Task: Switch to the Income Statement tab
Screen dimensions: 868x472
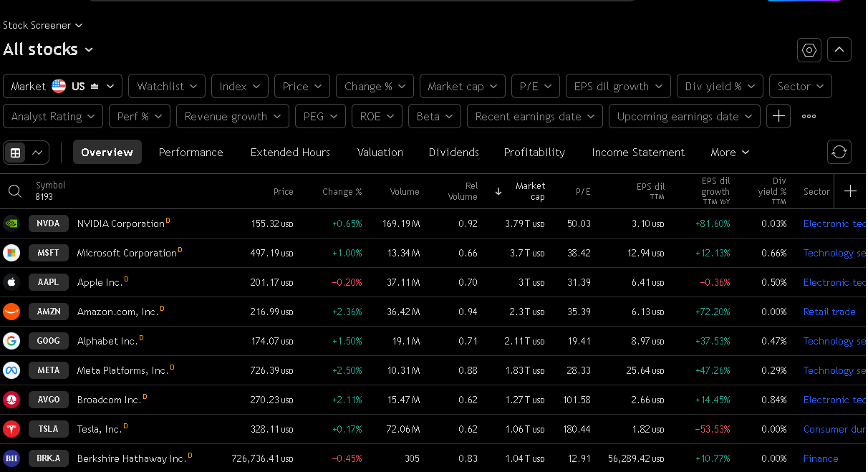Action: point(638,153)
